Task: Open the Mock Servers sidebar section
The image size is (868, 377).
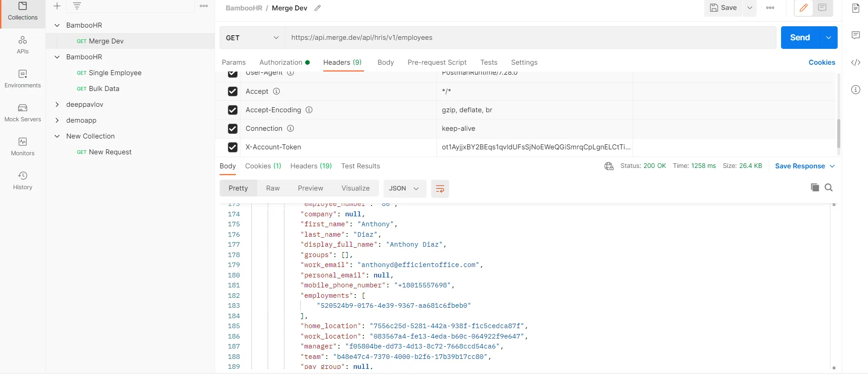Action: pos(23,113)
